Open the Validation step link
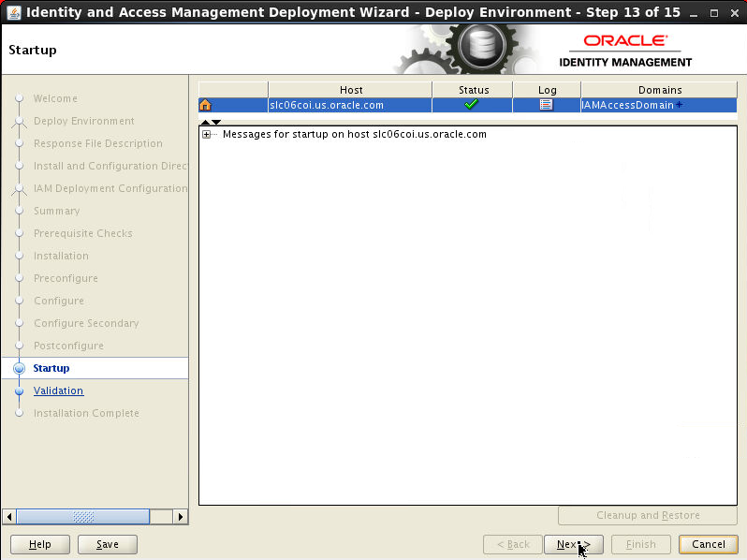The image size is (747, 560). (x=58, y=391)
